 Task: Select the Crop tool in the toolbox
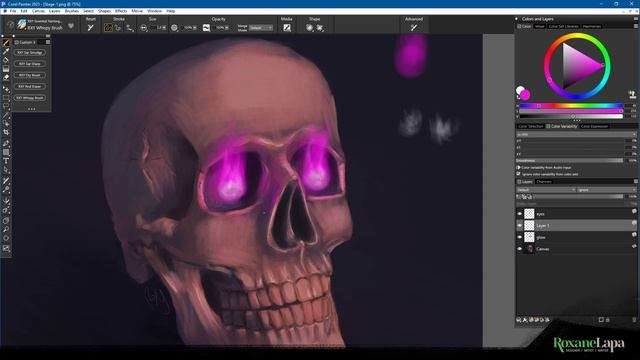(x=6, y=132)
